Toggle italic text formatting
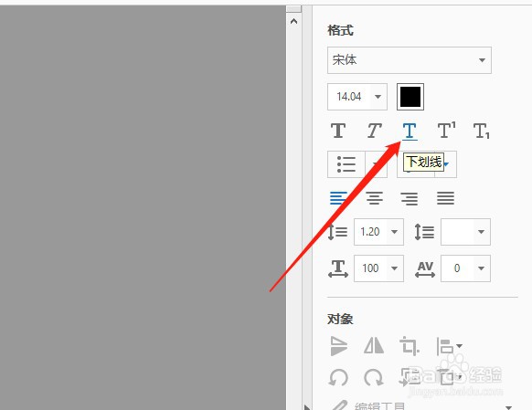The image size is (532, 410). [374, 131]
